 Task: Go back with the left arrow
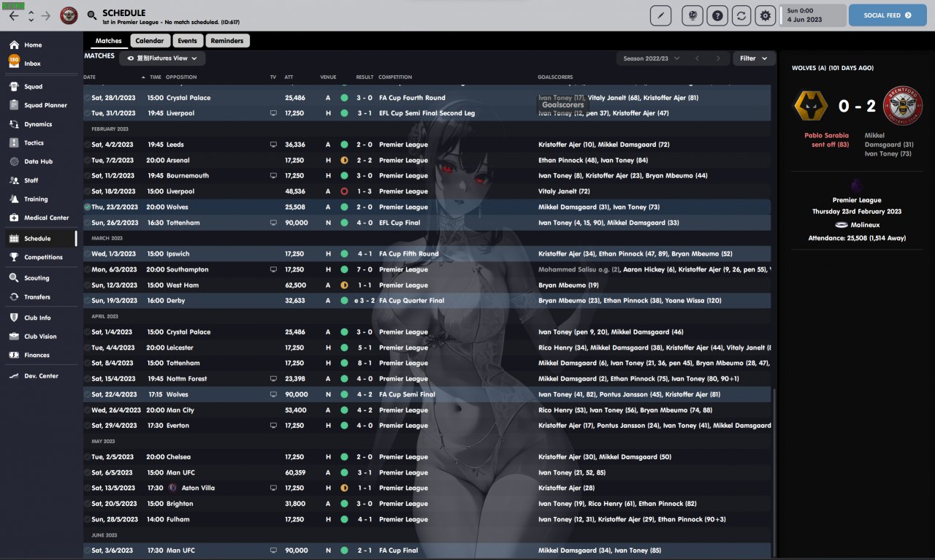[x=14, y=15]
